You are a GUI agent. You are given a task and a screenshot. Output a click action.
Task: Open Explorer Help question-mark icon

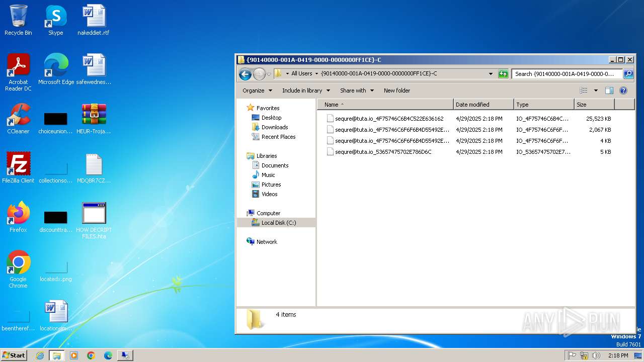coord(623,90)
